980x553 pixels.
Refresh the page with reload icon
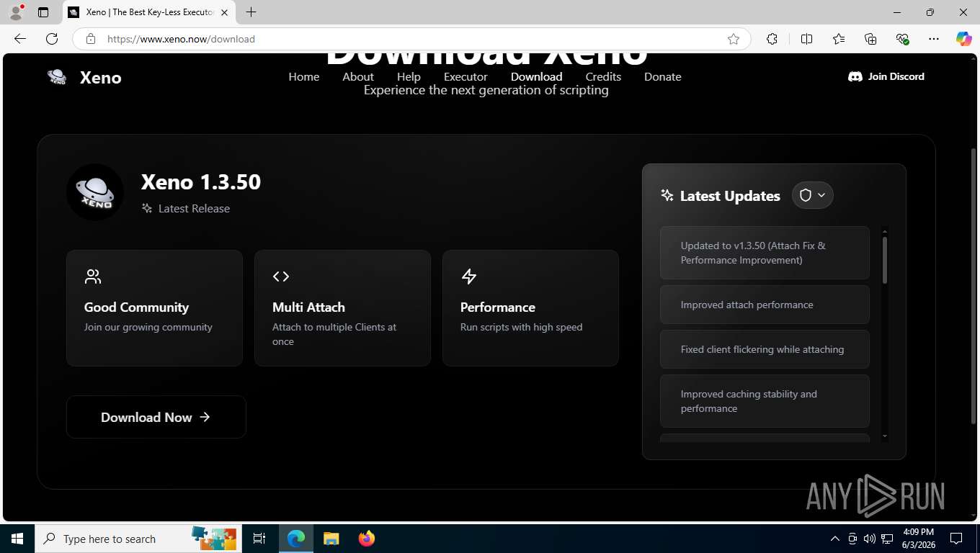pos(52,39)
